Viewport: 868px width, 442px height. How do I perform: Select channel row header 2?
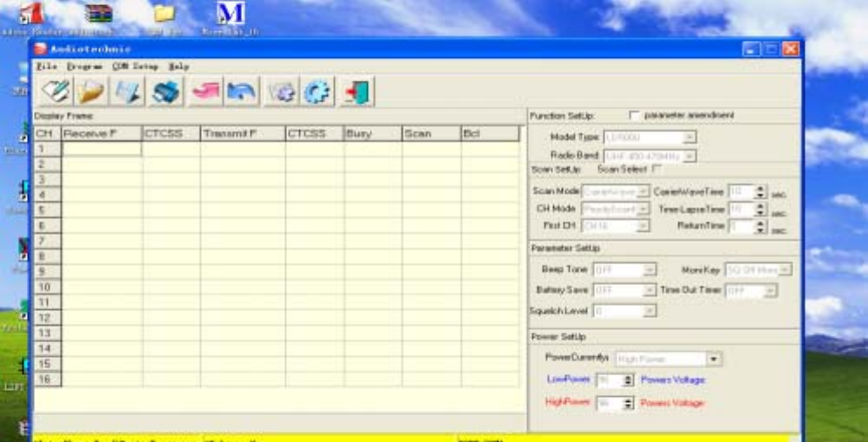point(48,165)
